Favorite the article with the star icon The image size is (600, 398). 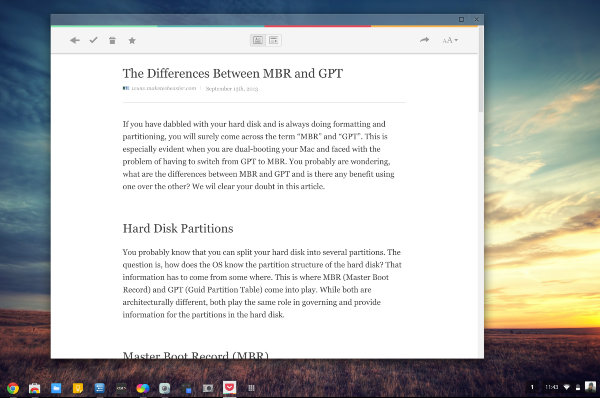[x=132, y=41]
